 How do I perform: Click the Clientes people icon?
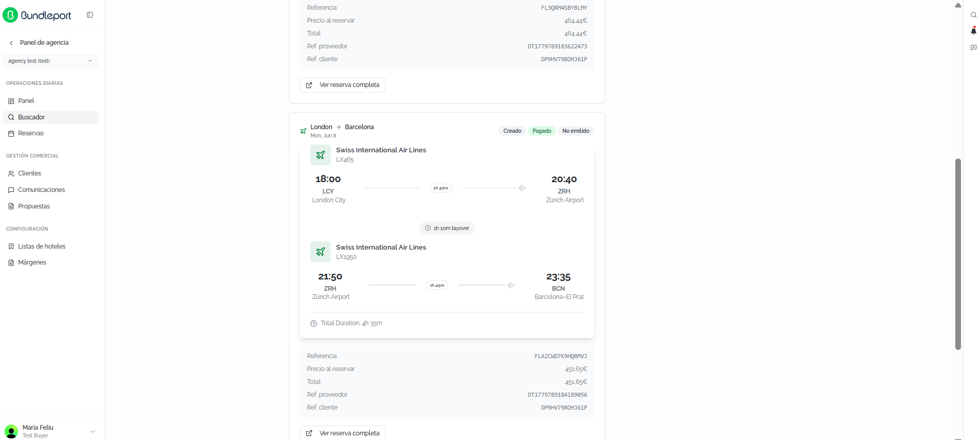(x=11, y=173)
